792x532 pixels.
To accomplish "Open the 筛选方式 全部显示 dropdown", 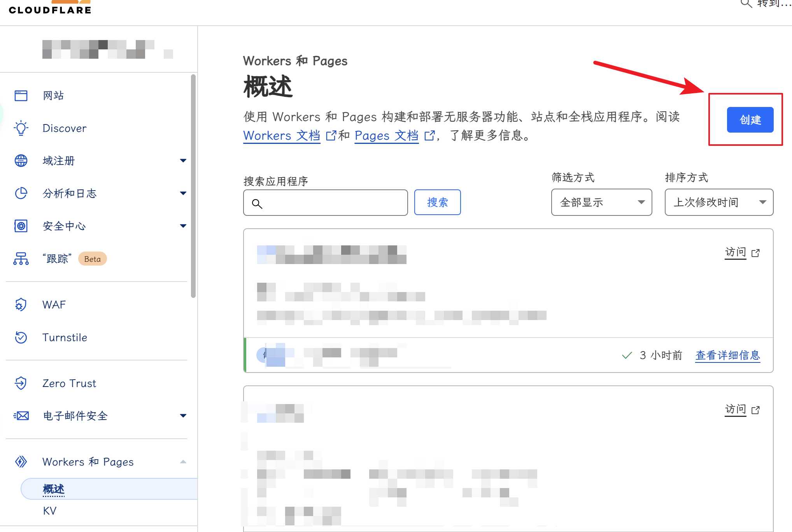I will [x=601, y=202].
